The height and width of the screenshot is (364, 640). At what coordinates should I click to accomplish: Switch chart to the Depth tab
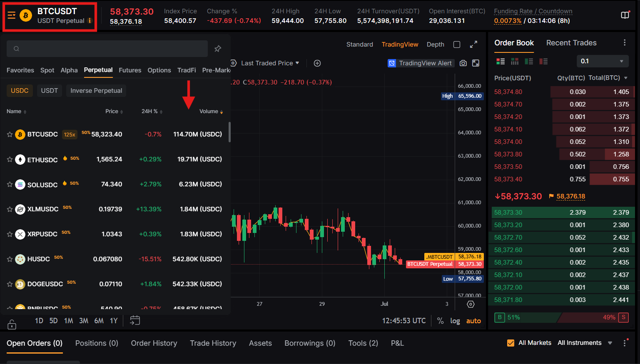pyautogui.click(x=436, y=45)
